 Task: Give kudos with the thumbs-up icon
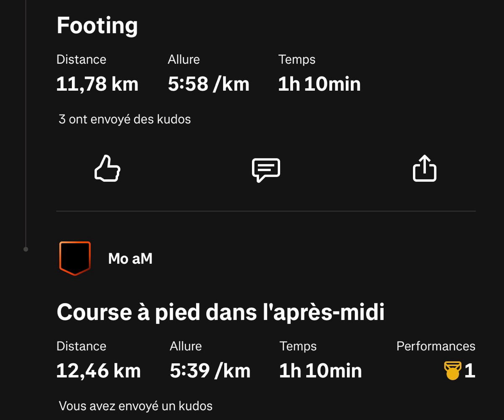click(x=108, y=169)
